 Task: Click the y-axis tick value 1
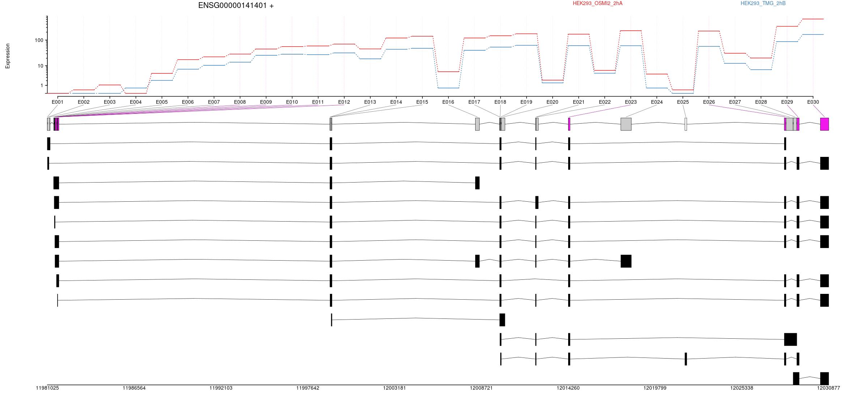coord(42,85)
